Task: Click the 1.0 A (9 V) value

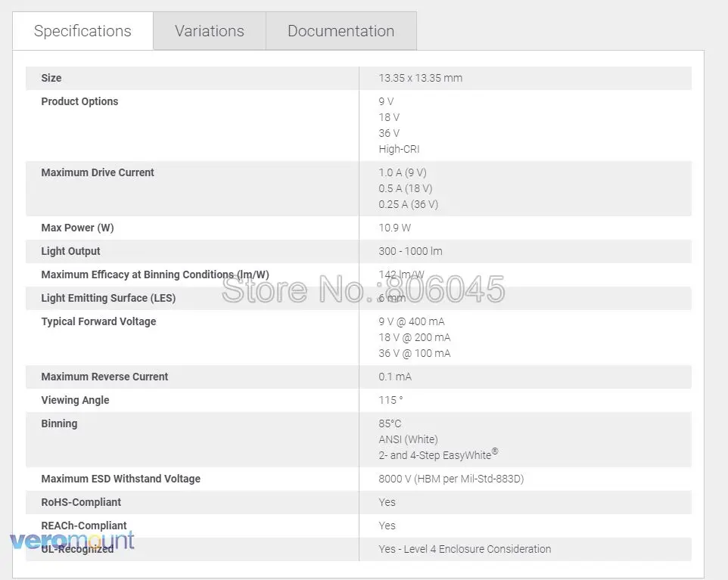Action: tap(402, 172)
